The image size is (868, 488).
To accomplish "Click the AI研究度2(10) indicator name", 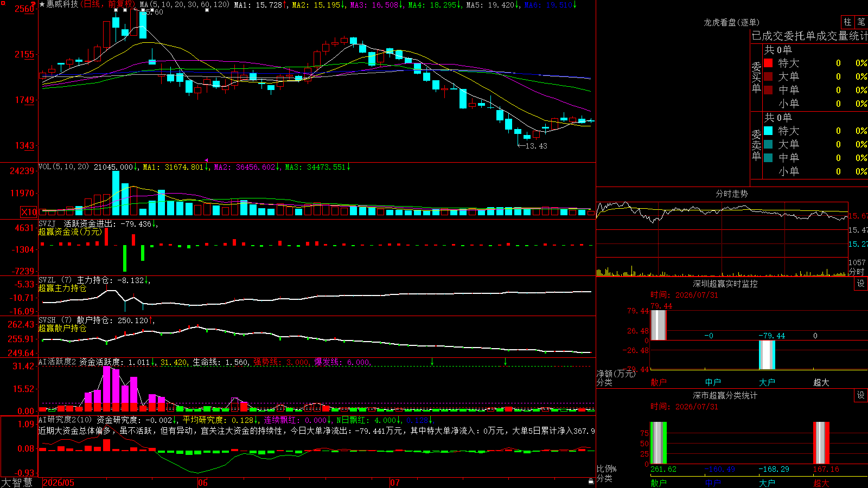I will click(66, 420).
